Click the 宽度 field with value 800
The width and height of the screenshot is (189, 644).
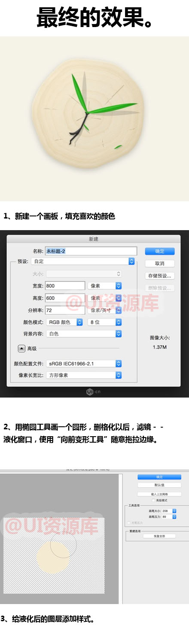pyautogui.click(x=65, y=286)
